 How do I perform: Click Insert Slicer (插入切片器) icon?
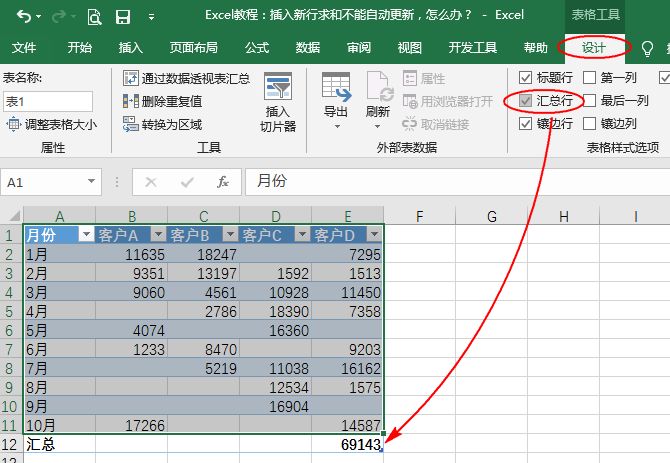pyautogui.click(x=278, y=87)
